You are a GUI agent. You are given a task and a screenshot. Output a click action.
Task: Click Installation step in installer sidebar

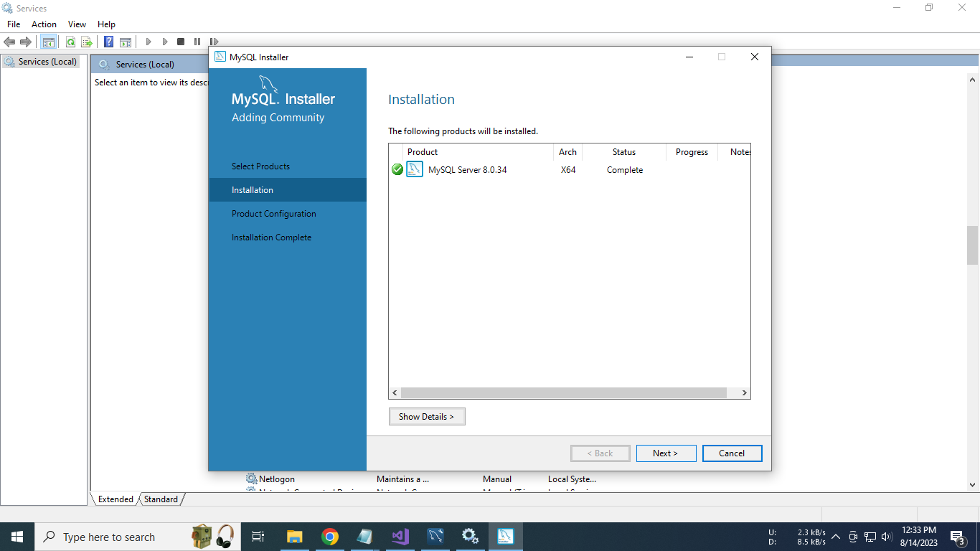(288, 190)
